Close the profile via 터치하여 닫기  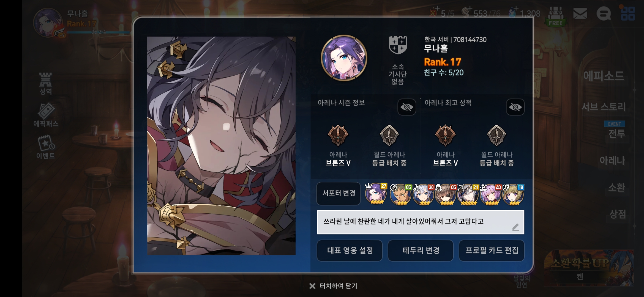pyautogui.click(x=333, y=286)
